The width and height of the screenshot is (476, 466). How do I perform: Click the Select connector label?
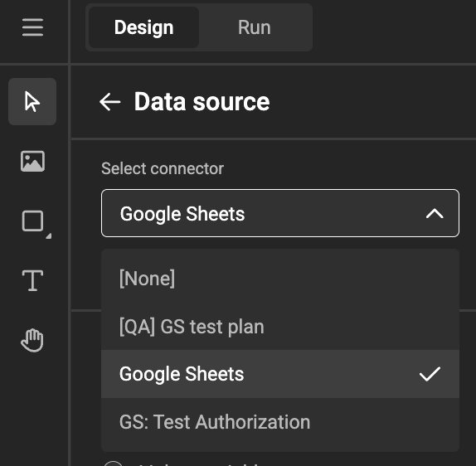(163, 168)
